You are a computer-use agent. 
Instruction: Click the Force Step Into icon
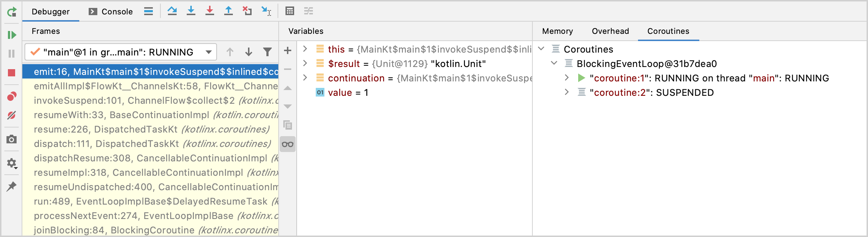pos(209,11)
